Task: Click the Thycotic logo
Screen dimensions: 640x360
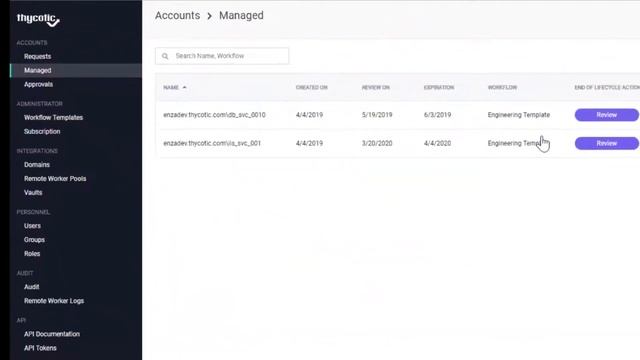Action: pos(38,20)
